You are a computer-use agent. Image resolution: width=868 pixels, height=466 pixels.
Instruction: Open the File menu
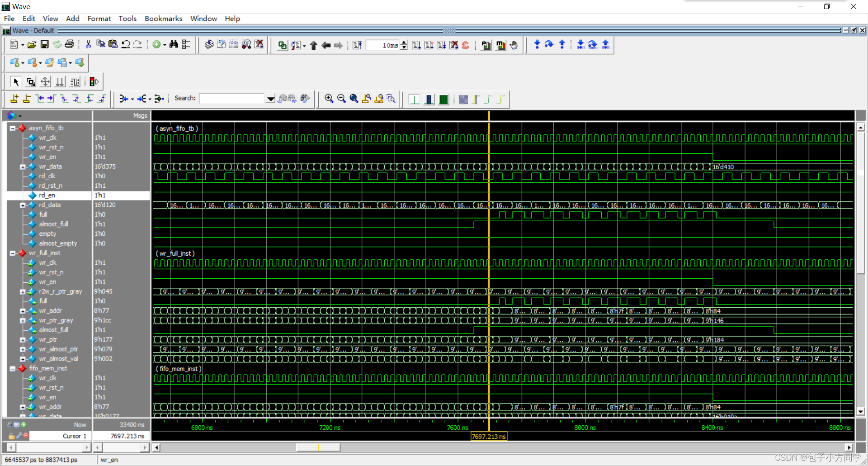pyautogui.click(x=9, y=19)
